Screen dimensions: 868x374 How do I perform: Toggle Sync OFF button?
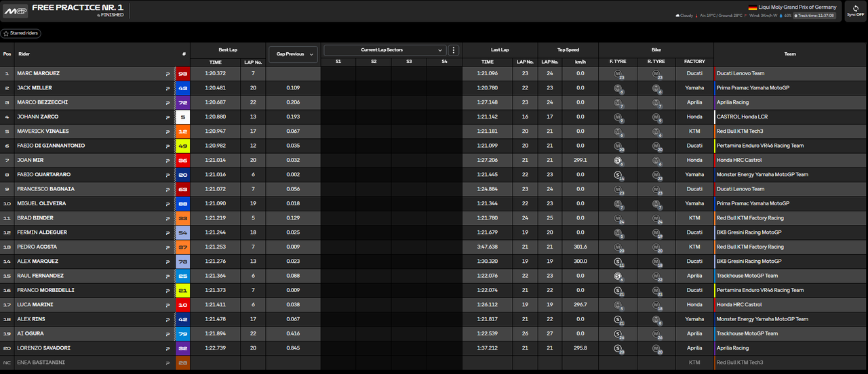click(856, 11)
